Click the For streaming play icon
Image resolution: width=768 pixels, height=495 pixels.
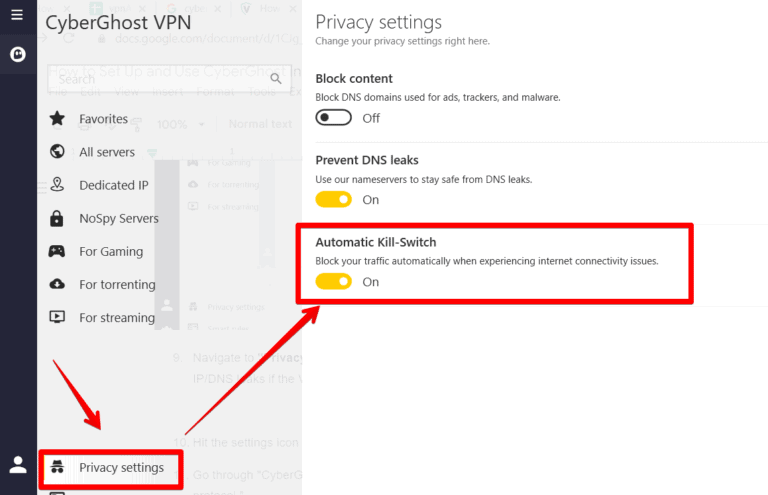tap(57, 317)
